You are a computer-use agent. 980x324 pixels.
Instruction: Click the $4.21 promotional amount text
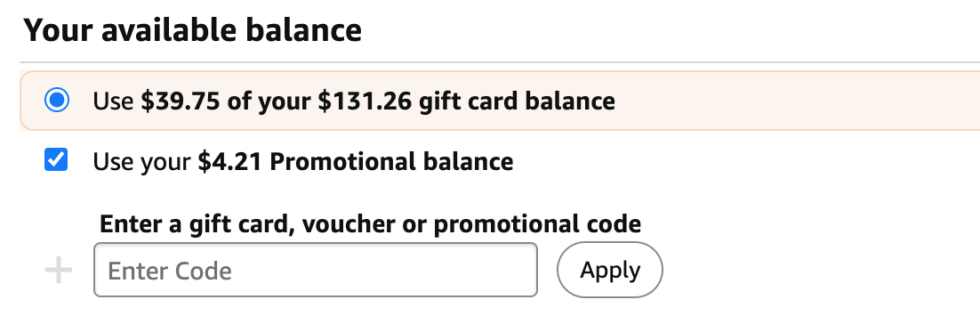pos(230,161)
